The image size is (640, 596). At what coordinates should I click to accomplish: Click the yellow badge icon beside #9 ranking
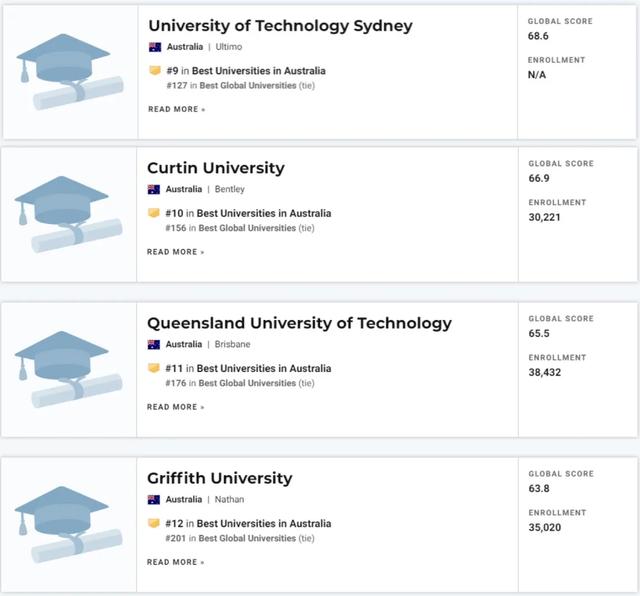(x=155, y=71)
